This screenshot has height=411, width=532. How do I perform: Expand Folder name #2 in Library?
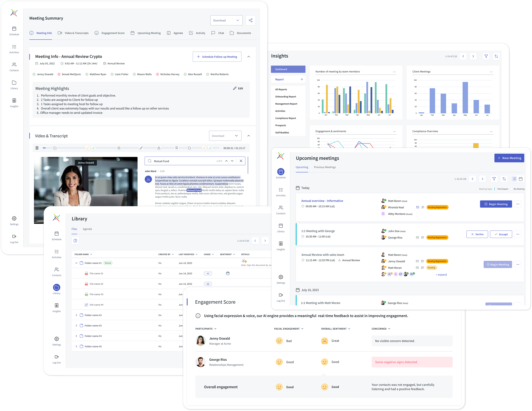76,315
